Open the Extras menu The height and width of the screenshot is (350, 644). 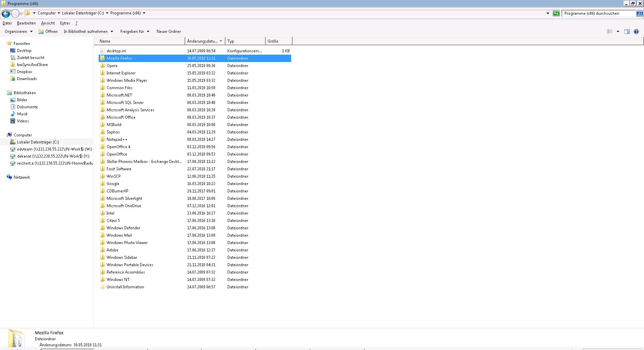[65, 23]
